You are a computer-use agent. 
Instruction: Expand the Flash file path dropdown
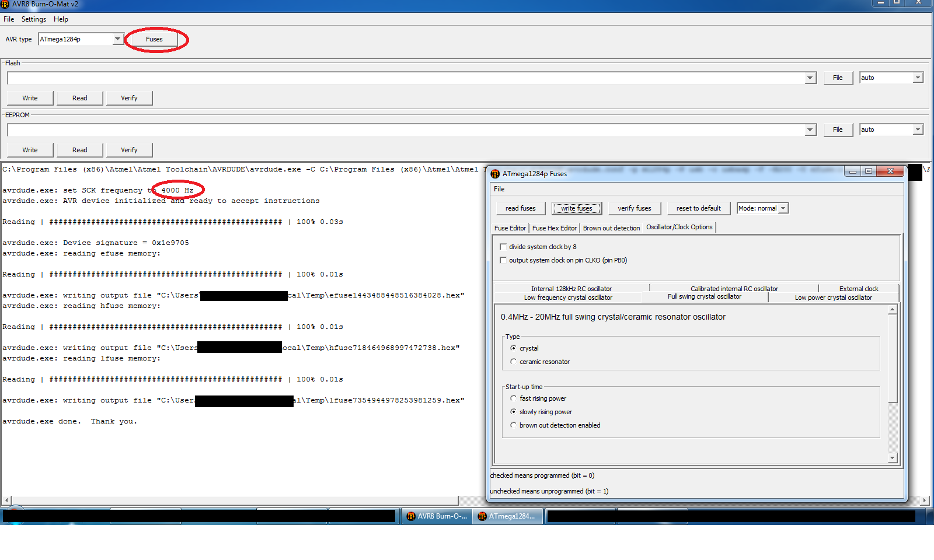pyautogui.click(x=810, y=78)
